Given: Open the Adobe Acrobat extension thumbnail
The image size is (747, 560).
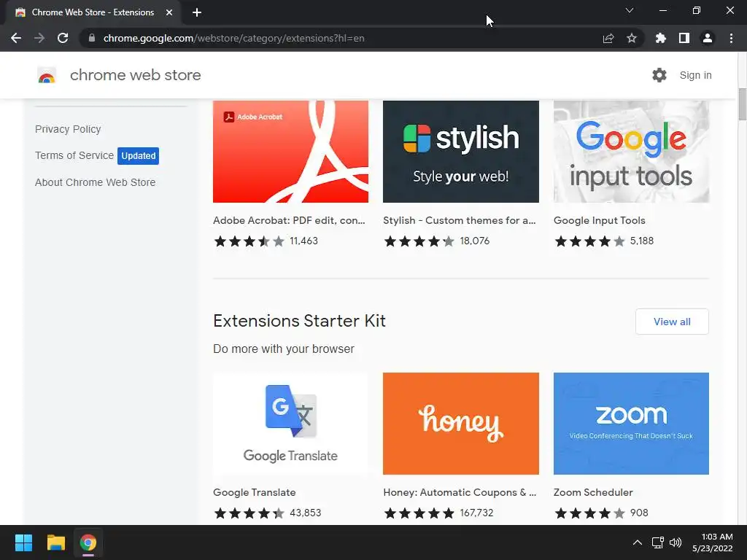Looking at the screenshot, I should (290, 152).
